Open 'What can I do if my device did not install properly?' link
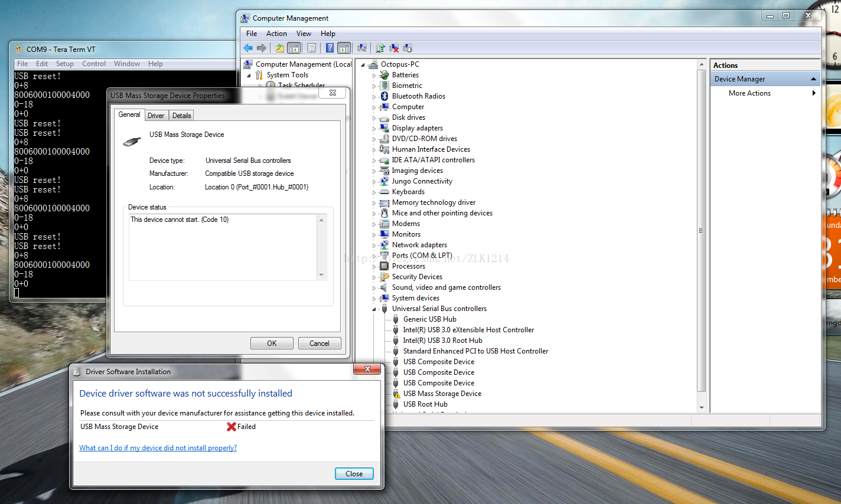 158,448
